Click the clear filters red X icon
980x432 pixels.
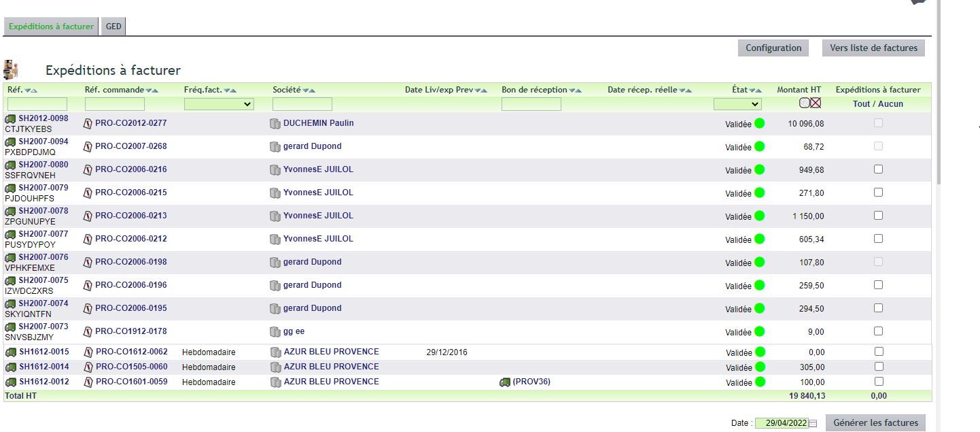[x=816, y=103]
